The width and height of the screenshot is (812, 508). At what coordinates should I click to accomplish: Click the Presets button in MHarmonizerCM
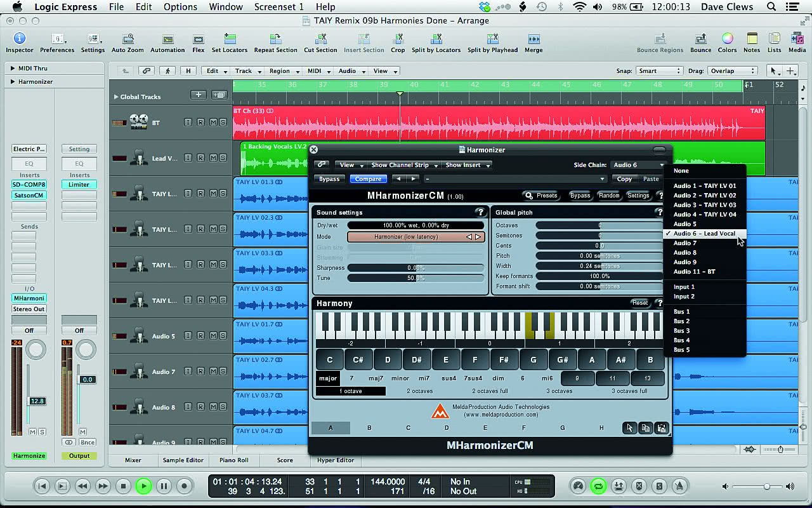point(541,196)
